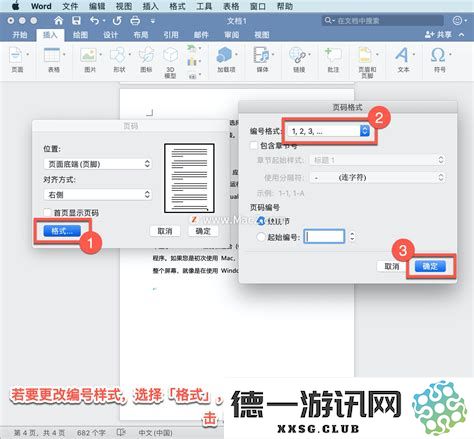Image resolution: width=474 pixels, height=439 pixels.
Task: Open the 对齐方式 dropdown showing 右侧
Action: [x=98, y=195]
